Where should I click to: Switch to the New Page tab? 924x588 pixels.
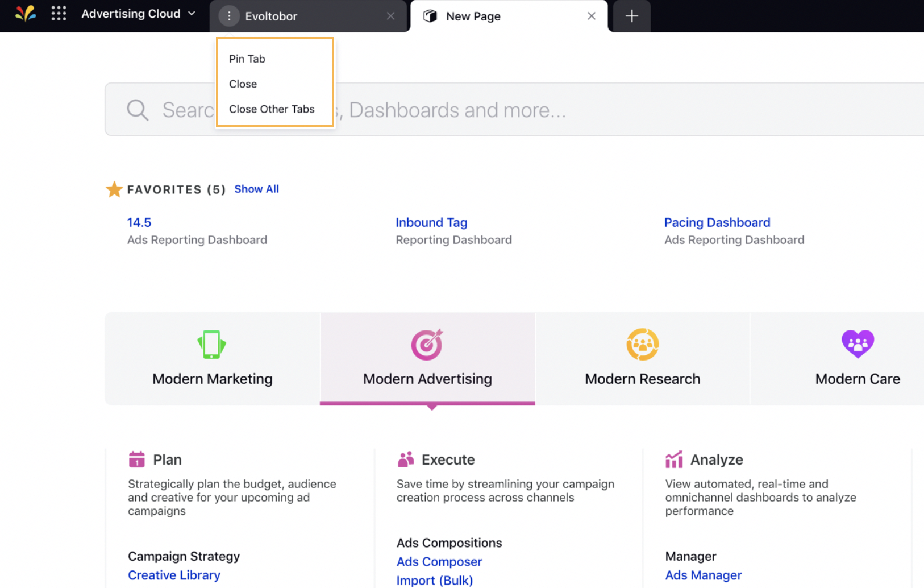(x=473, y=16)
